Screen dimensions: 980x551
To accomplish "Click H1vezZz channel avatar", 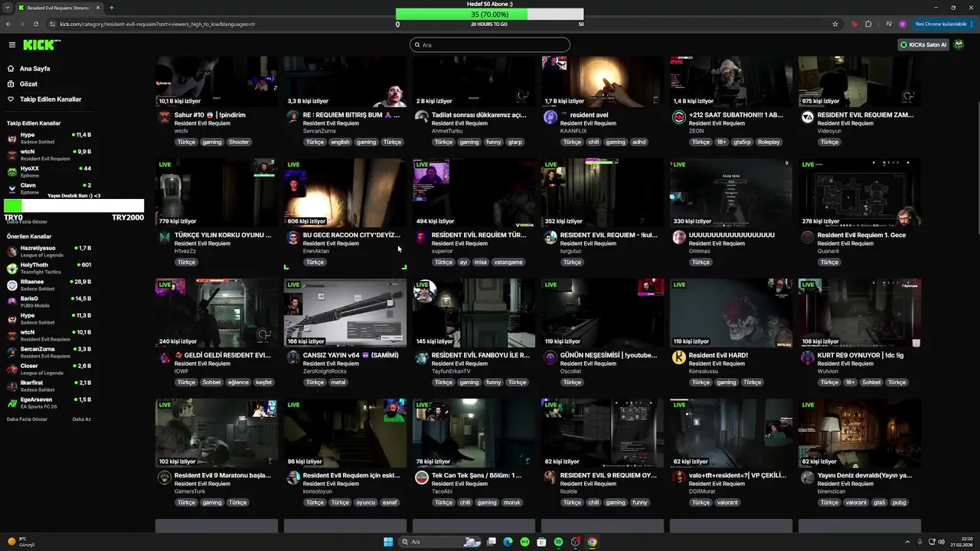I will [164, 237].
